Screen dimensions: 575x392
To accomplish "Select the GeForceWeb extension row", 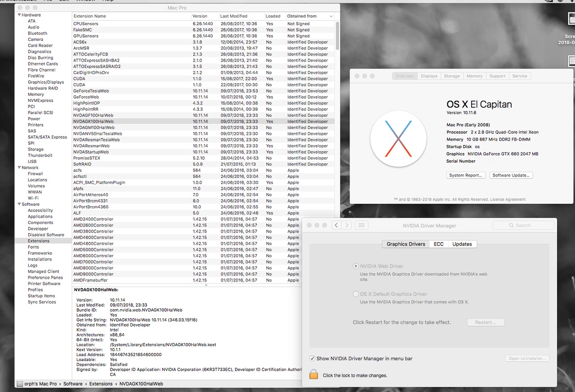I will [x=203, y=97].
